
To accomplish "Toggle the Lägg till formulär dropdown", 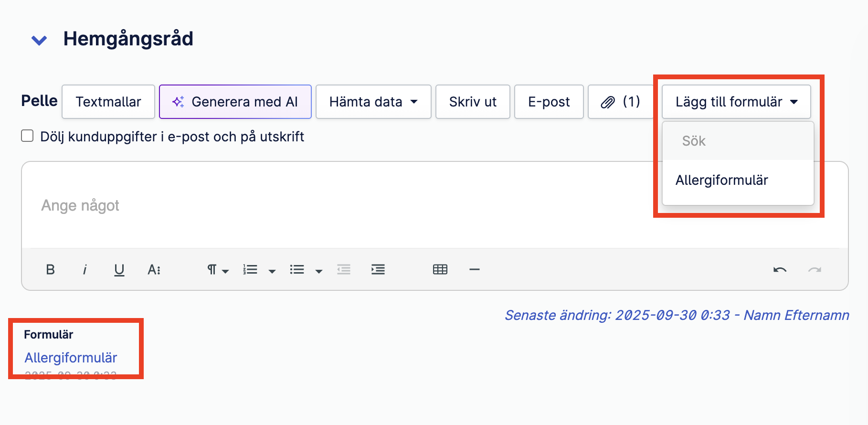I will tap(736, 102).
